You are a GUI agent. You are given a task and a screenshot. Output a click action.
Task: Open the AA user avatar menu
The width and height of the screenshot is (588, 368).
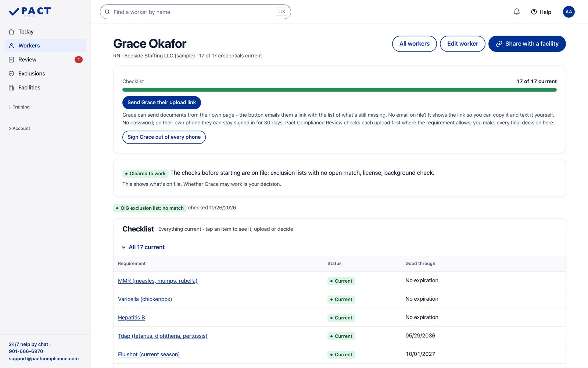tap(569, 12)
